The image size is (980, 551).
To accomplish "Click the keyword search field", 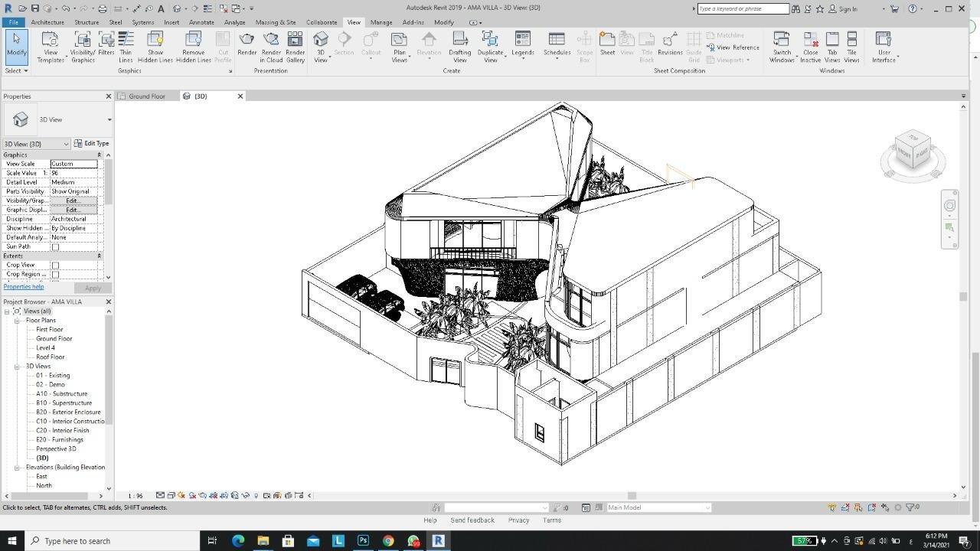I will (743, 8).
